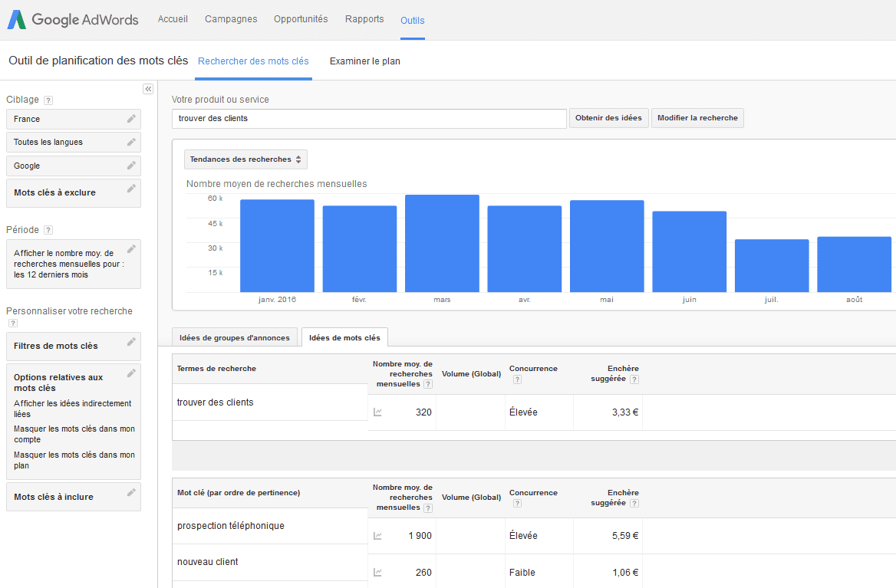Open the Opportunités menu
The width and height of the screenshot is (896, 588).
(x=301, y=19)
